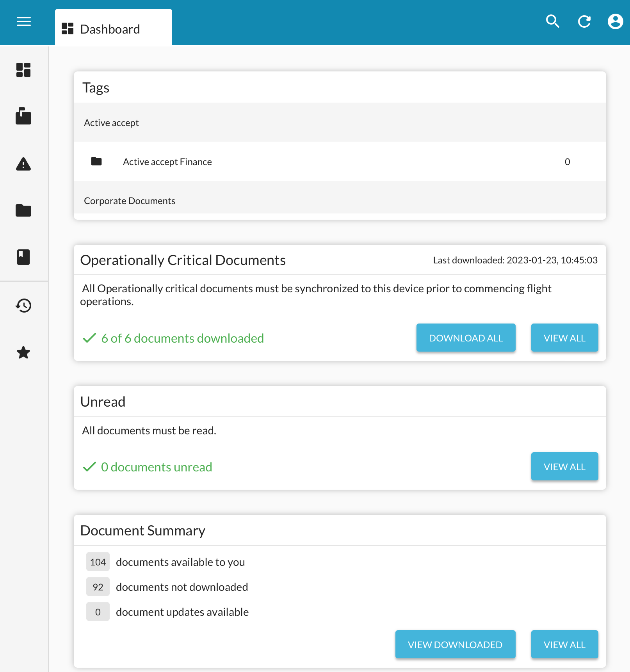630x672 pixels.
Task: Open recent history via the clock icon
Action: click(23, 306)
